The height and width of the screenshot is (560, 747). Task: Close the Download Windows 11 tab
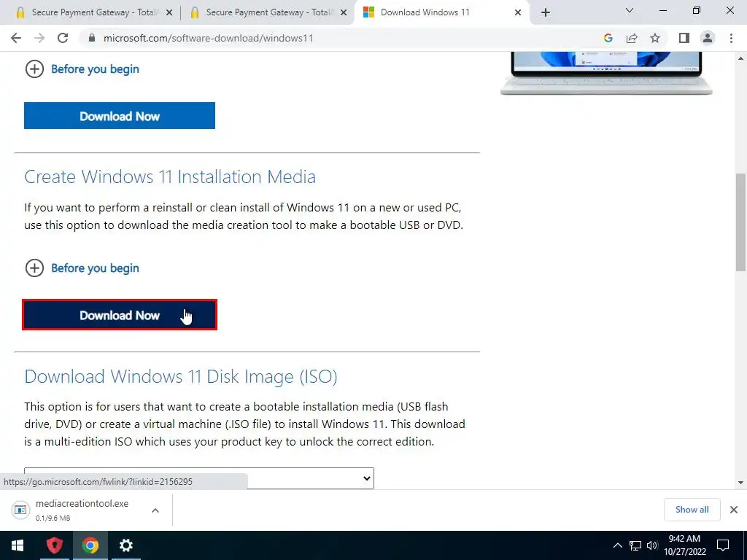518,13
